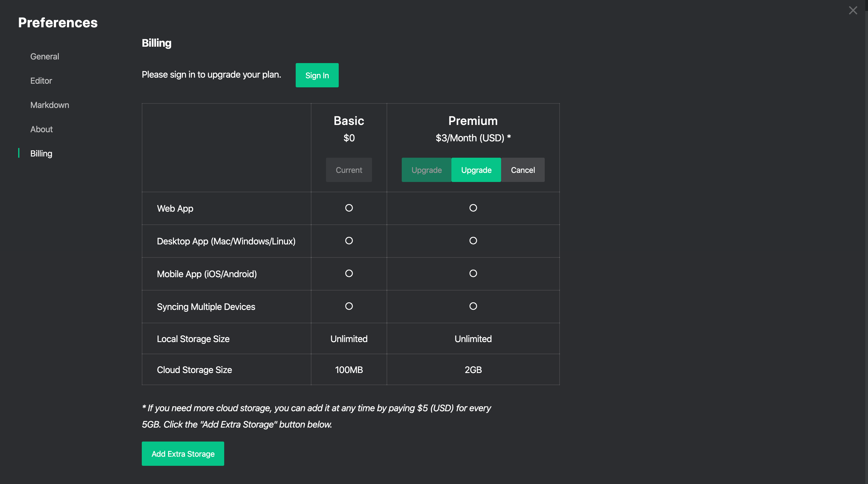Click Basic circle for Desktop App row
Screen dimensions: 868x484
[x=349, y=240]
